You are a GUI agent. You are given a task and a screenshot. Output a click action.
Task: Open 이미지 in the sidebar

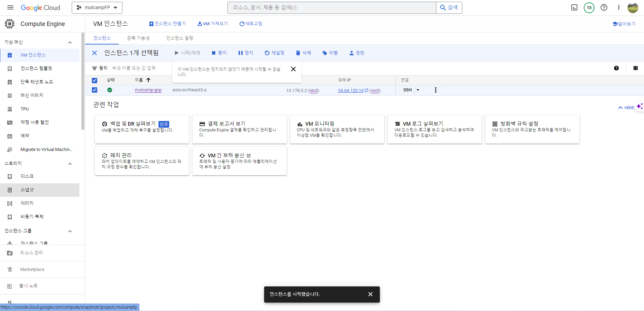40,203
